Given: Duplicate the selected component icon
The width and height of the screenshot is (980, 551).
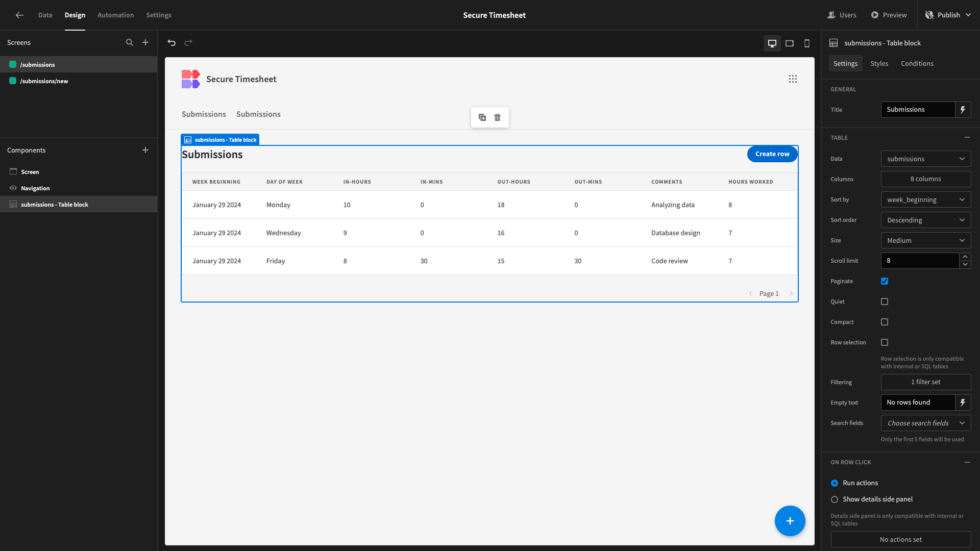Looking at the screenshot, I should point(482,117).
